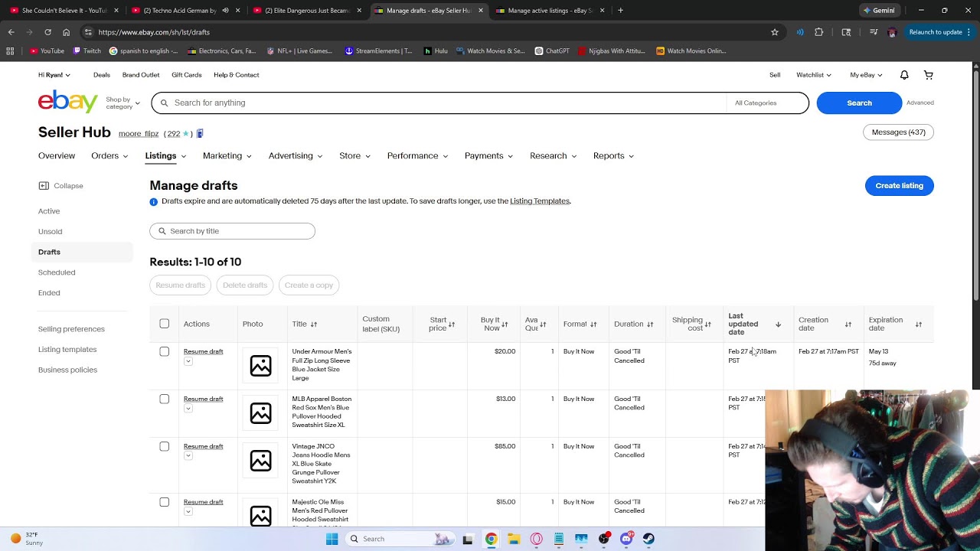
Task: Open the Performance menu
Action: [x=418, y=156]
